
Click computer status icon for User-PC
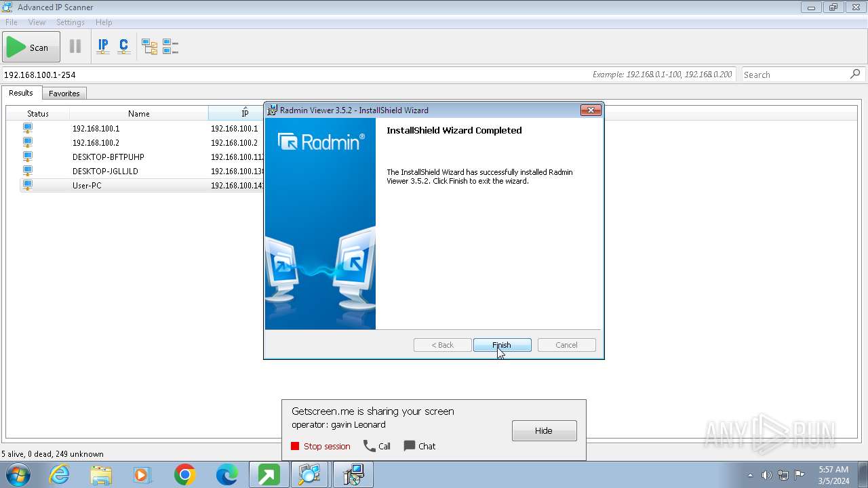tap(28, 185)
